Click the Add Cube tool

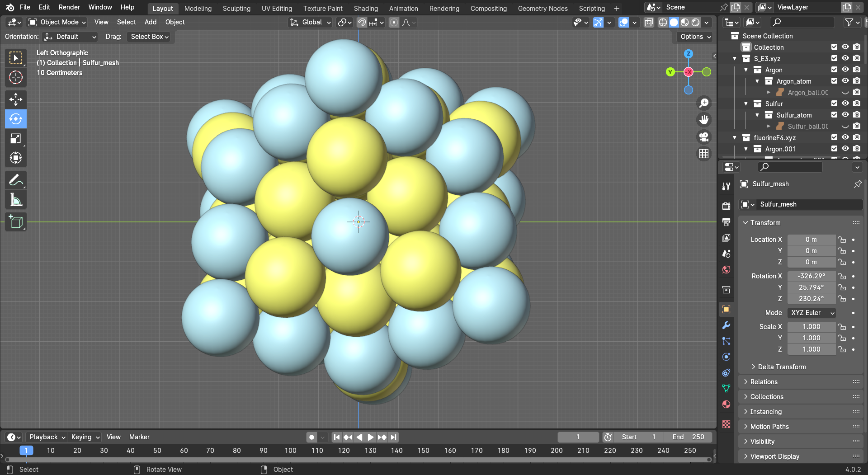(x=16, y=222)
